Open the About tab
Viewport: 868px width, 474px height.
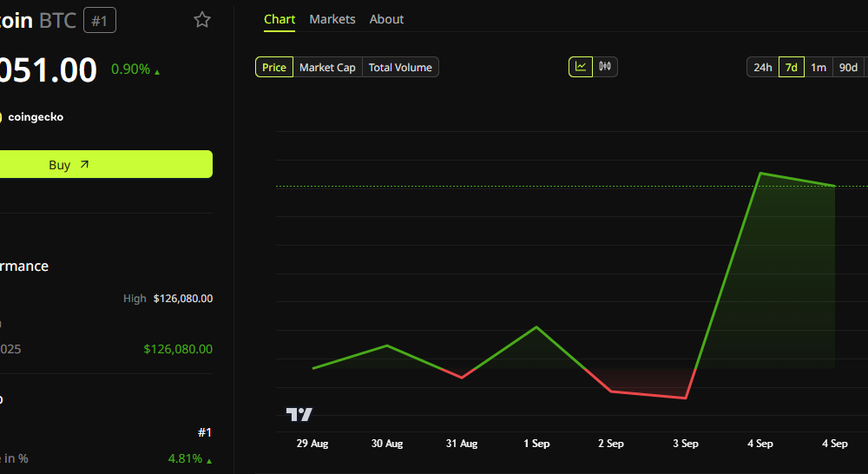[386, 19]
